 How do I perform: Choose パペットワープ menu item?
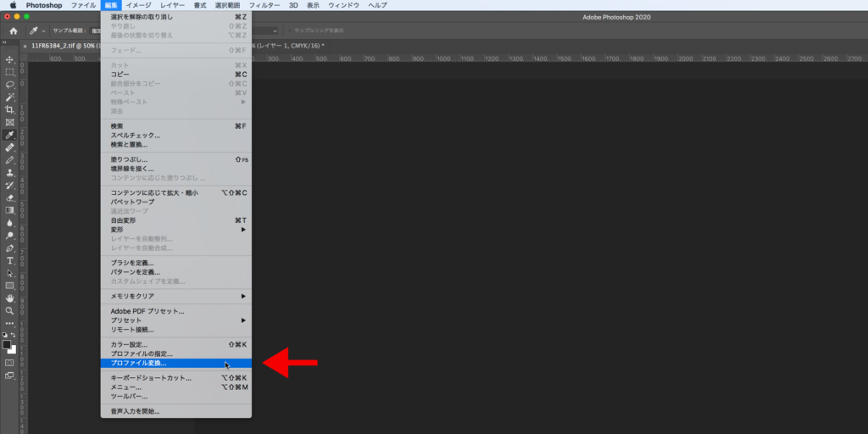[x=176, y=202]
